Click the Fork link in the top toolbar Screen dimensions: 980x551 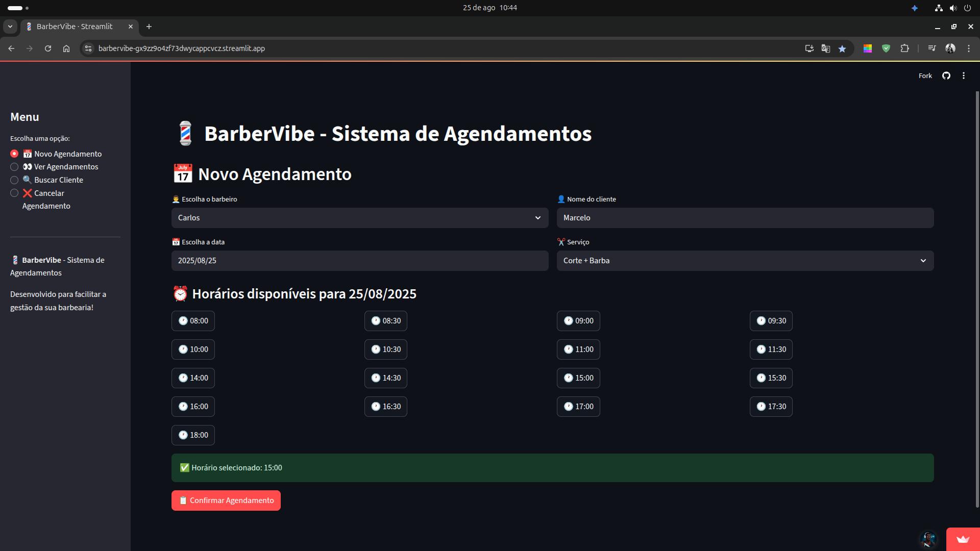point(924,76)
